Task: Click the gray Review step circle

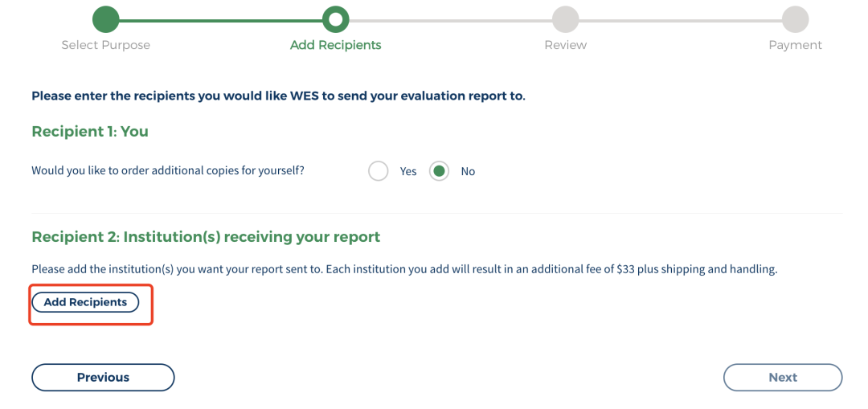Action: (565, 19)
